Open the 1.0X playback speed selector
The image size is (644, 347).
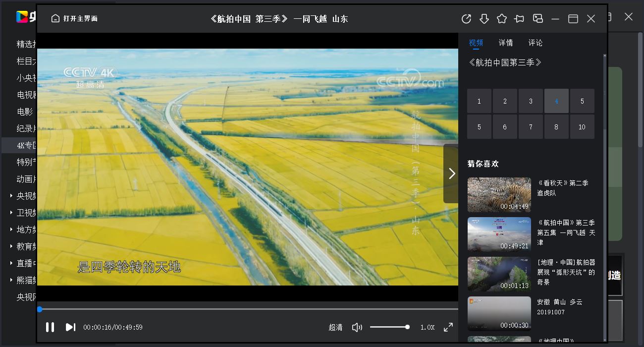(x=427, y=327)
